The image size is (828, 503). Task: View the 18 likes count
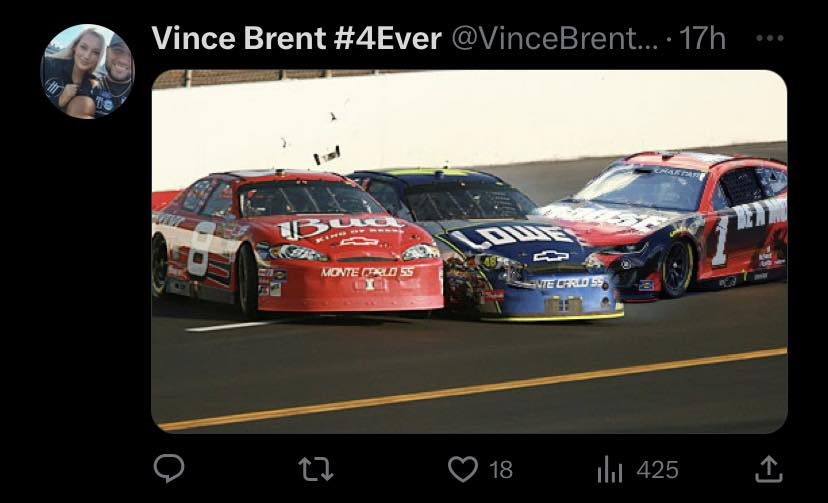tap(501, 469)
